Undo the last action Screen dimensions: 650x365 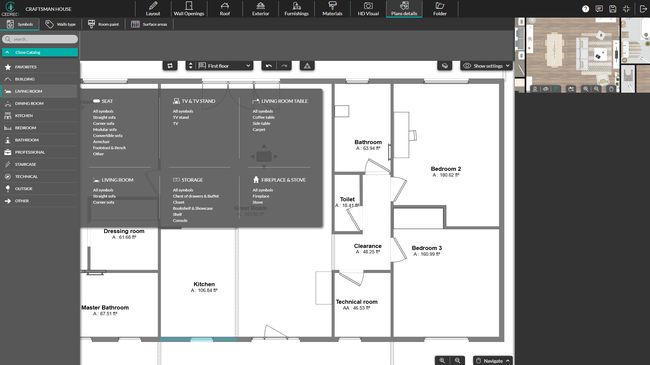point(269,66)
